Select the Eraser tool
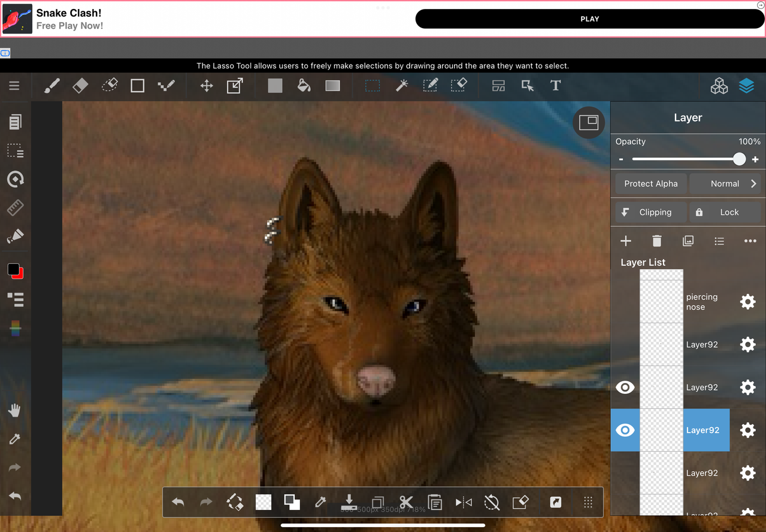The width and height of the screenshot is (766, 532). pos(80,86)
